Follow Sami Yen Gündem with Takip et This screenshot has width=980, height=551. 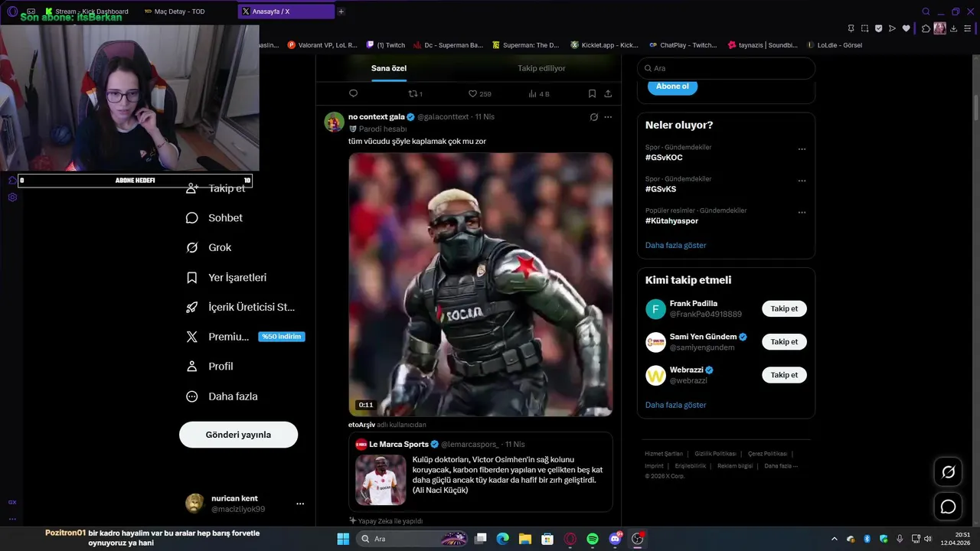tap(784, 342)
